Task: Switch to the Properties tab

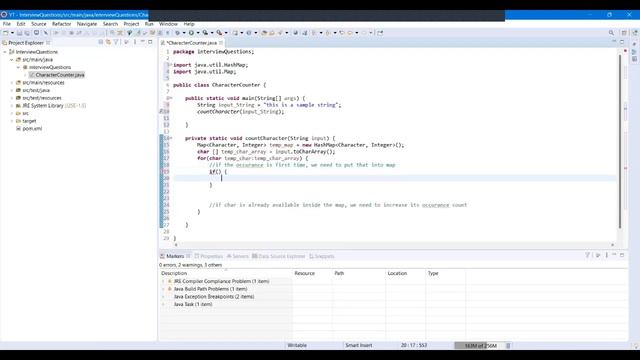Action: [209, 256]
